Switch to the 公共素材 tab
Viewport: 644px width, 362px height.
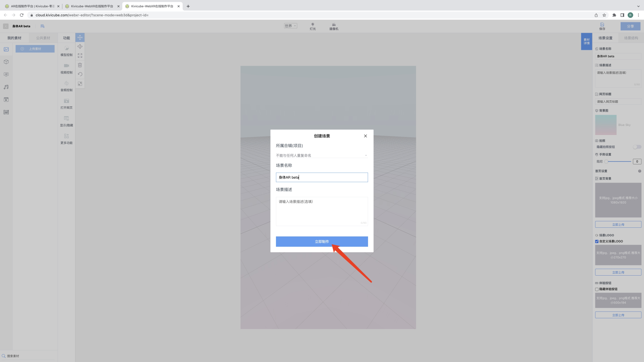click(43, 38)
